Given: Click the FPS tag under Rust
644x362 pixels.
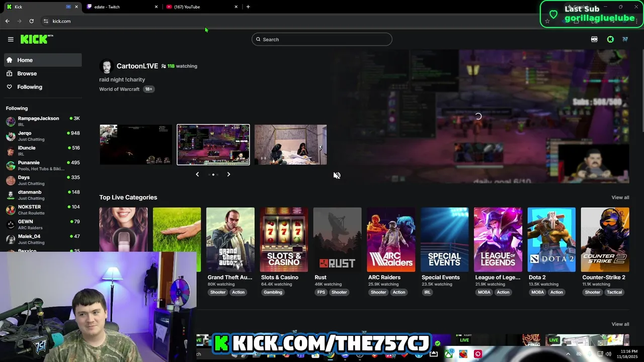Looking at the screenshot, I should pos(321,292).
